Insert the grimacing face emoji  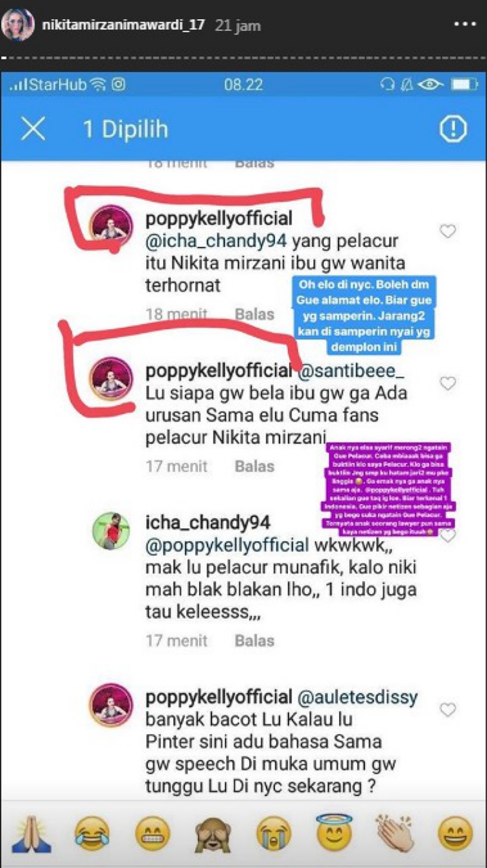click(x=153, y=833)
